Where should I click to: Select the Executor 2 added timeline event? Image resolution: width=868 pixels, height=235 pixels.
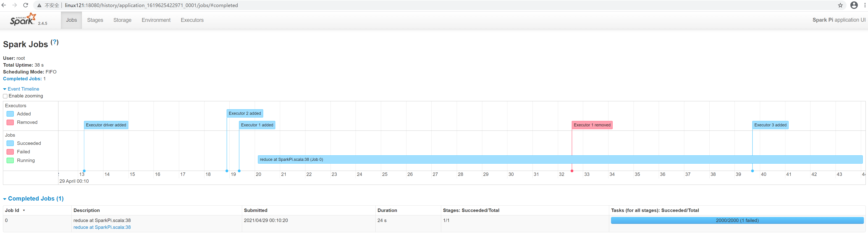(x=245, y=113)
